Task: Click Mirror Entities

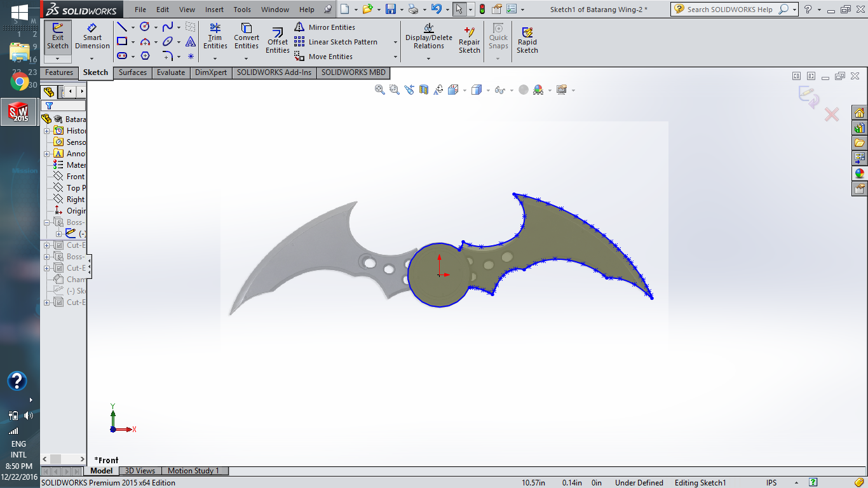Action: coord(325,27)
